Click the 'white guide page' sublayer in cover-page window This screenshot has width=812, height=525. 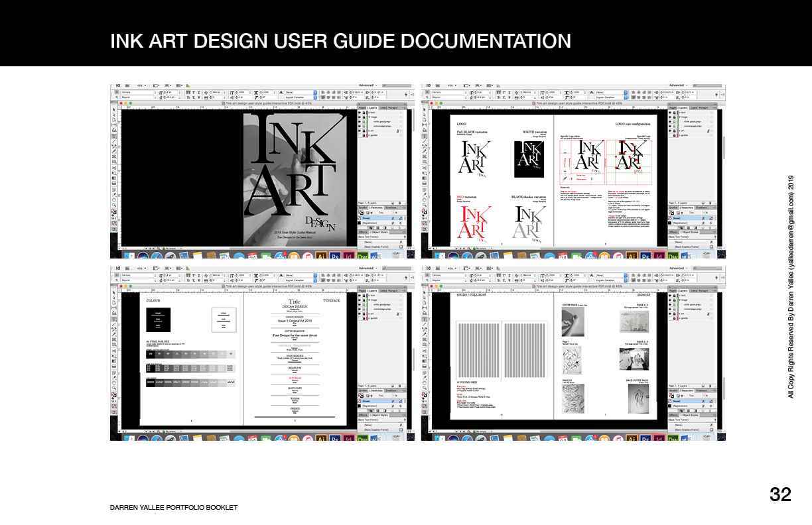[x=382, y=122]
